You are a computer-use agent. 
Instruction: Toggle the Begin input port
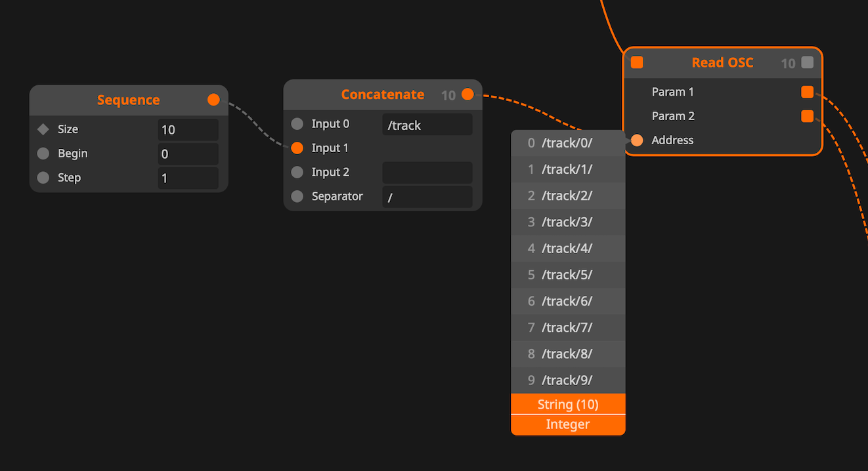[43, 154]
